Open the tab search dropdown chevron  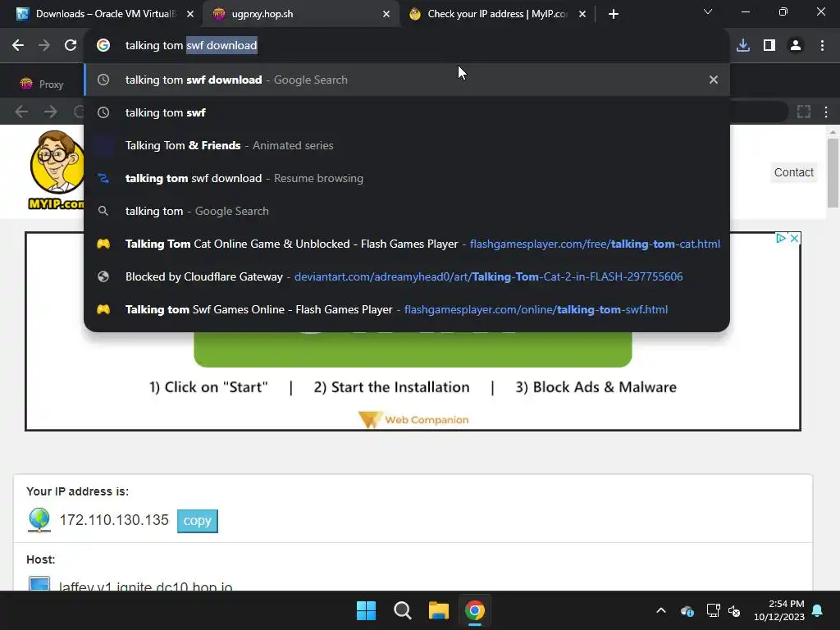[x=708, y=11]
